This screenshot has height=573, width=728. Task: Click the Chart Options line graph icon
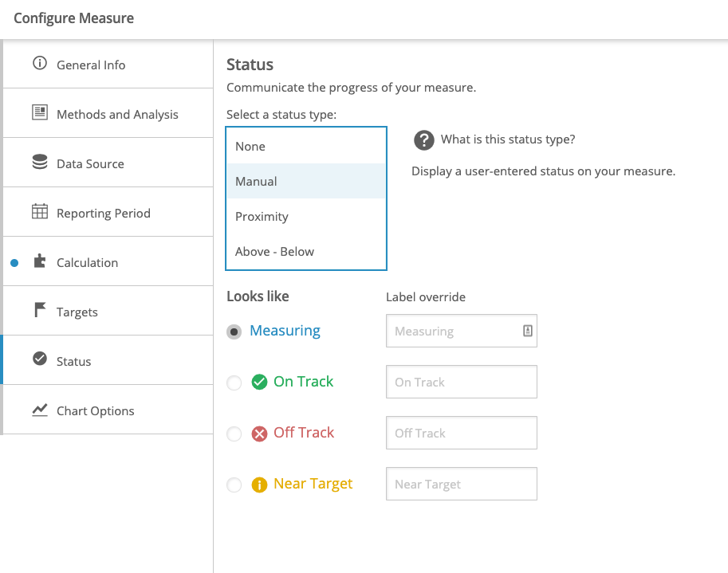point(40,410)
